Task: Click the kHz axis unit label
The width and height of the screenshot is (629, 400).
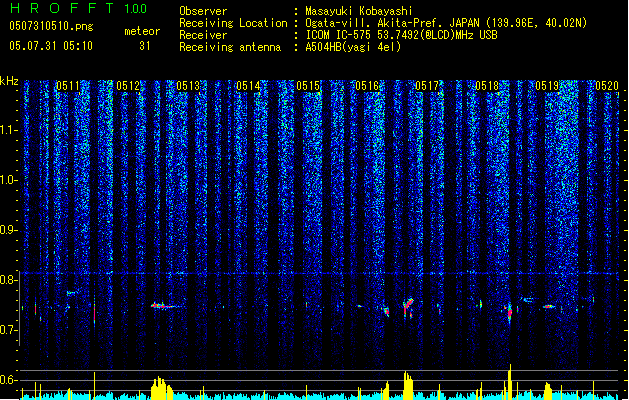Action: [9, 81]
